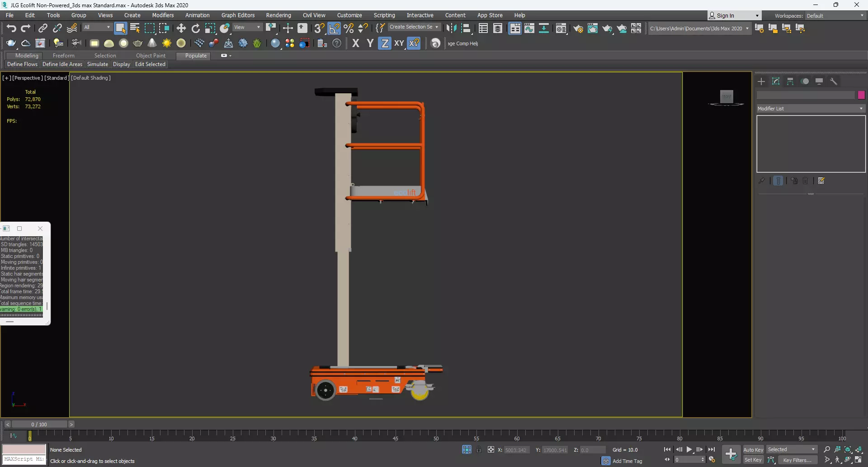
Task: Click the Auto Key button
Action: (x=753, y=449)
